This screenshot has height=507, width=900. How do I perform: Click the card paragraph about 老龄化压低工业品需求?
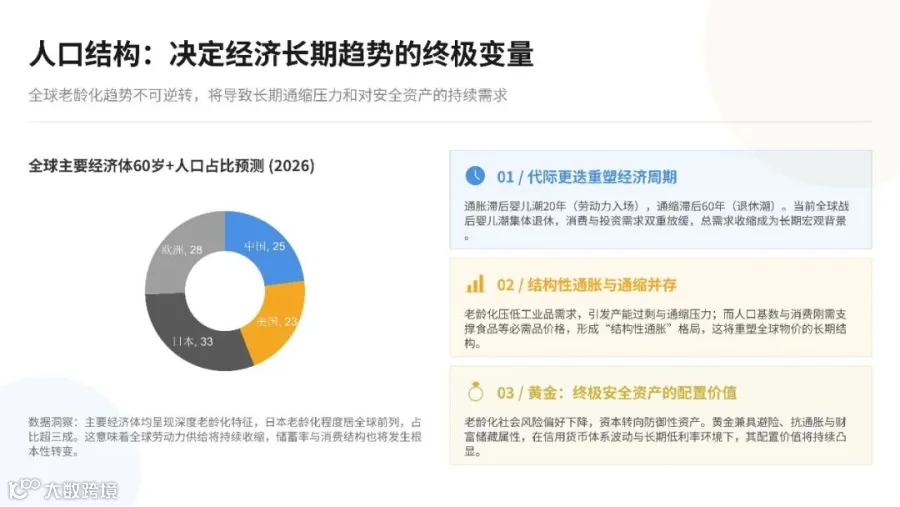(655, 328)
